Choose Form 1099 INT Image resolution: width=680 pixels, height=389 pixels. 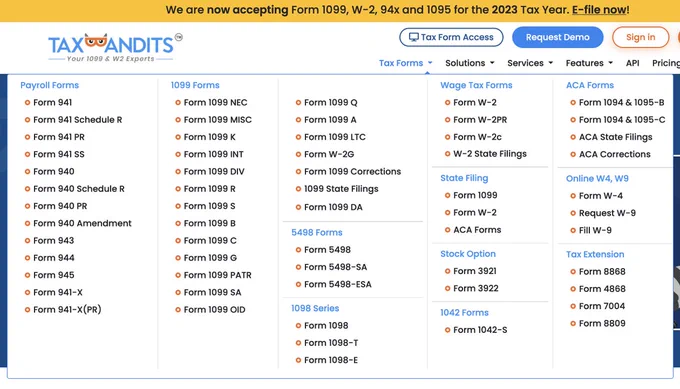[214, 154]
